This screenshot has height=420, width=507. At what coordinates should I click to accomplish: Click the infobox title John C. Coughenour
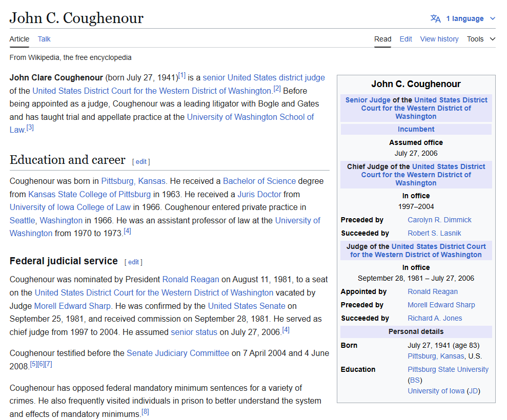pos(416,84)
